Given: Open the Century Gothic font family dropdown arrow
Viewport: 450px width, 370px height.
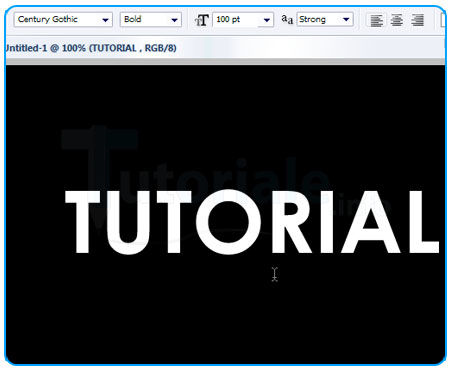Looking at the screenshot, I should click(105, 20).
